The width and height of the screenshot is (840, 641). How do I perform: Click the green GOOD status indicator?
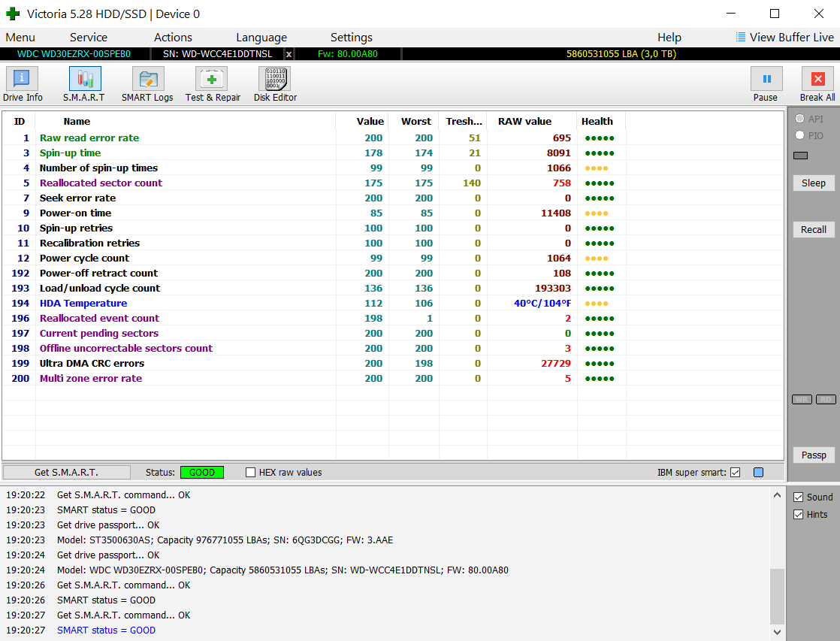(202, 472)
